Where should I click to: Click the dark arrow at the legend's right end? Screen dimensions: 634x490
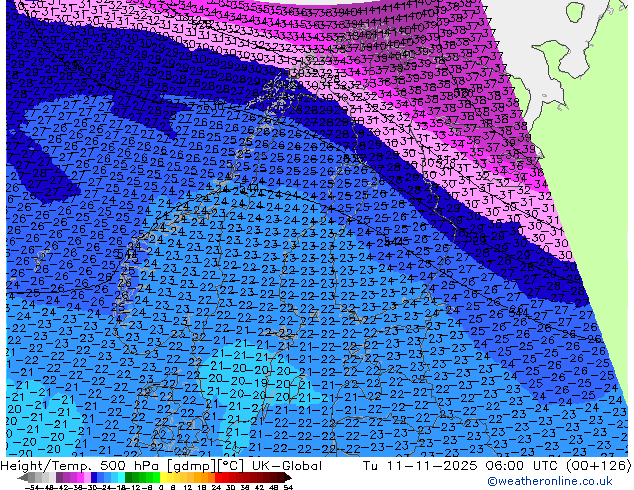coord(288,478)
